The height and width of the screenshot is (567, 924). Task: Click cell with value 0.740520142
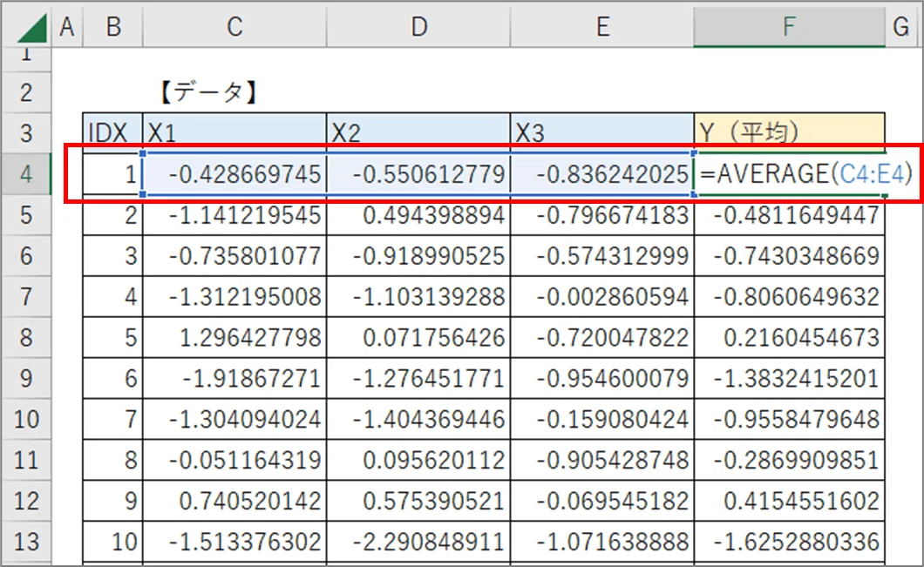[x=234, y=501]
